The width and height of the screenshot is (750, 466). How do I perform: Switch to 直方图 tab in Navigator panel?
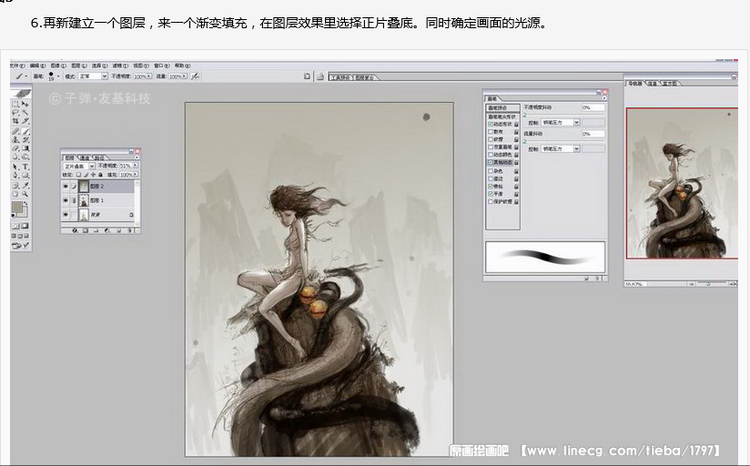point(670,83)
